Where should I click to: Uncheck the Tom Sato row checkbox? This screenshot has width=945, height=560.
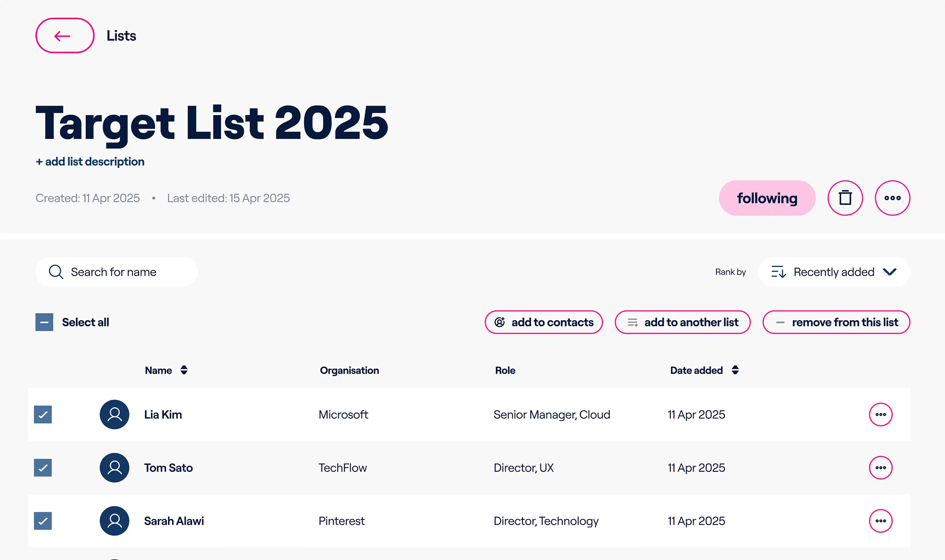click(x=42, y=468)
